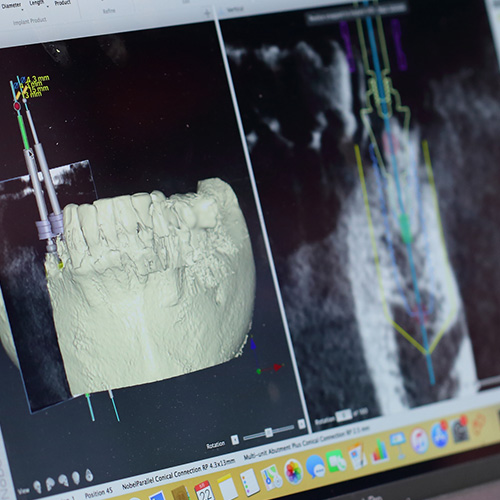Image resolution: width=500 pixels, height=500 pixels.
Task: Open the Calendar app in the dock
Action: (x=204, y=490)
